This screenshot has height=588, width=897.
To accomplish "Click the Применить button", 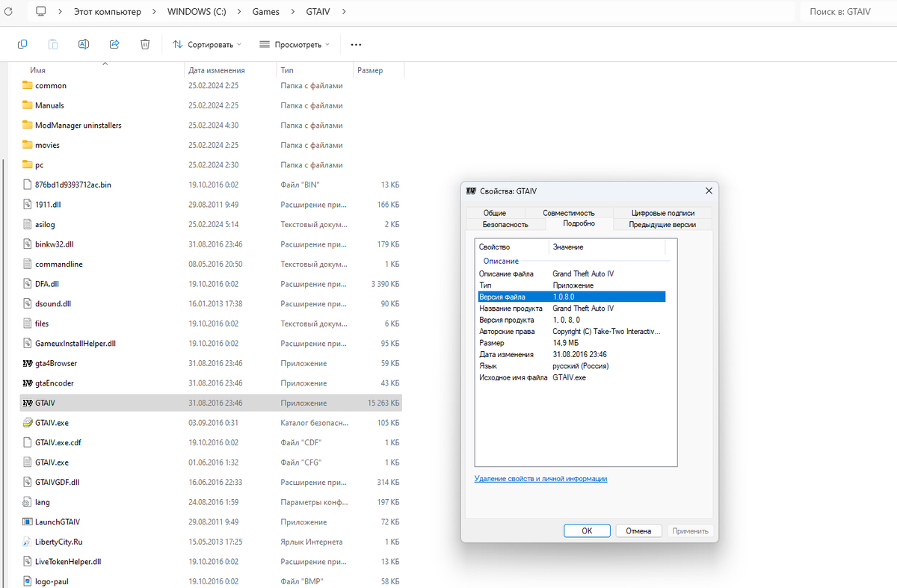I will point(690,530).
